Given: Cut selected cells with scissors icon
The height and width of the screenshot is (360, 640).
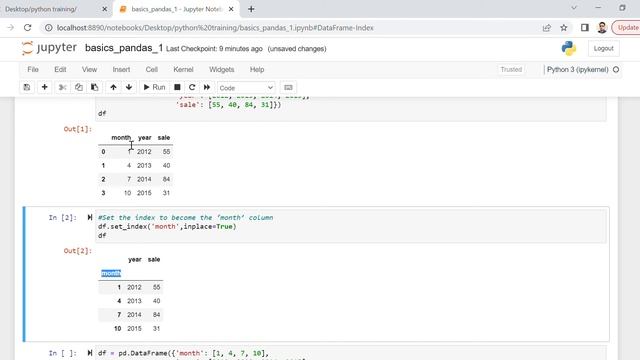Looking at the screenshot, I should click(x=62, y=87).
